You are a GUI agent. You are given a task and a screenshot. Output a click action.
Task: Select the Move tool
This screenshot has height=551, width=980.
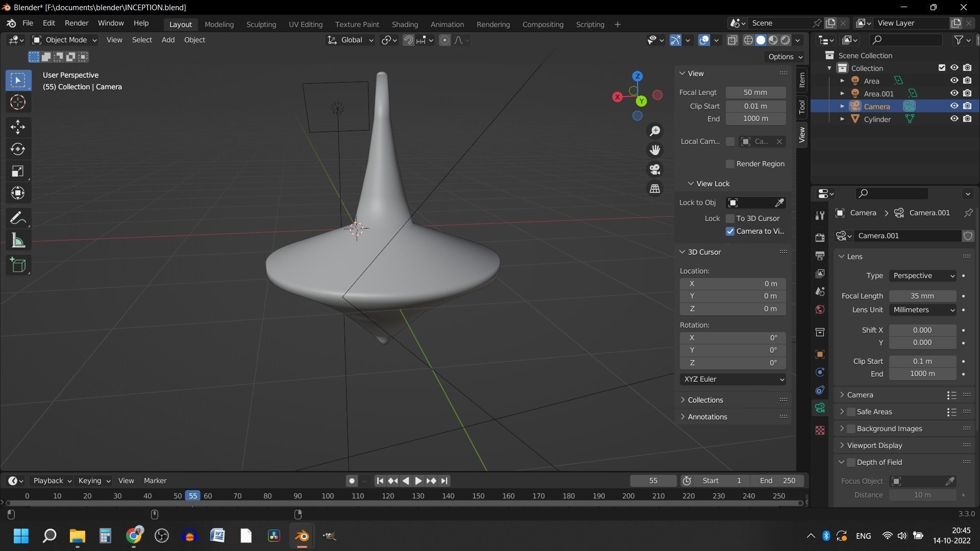click(x=18, y=127)
